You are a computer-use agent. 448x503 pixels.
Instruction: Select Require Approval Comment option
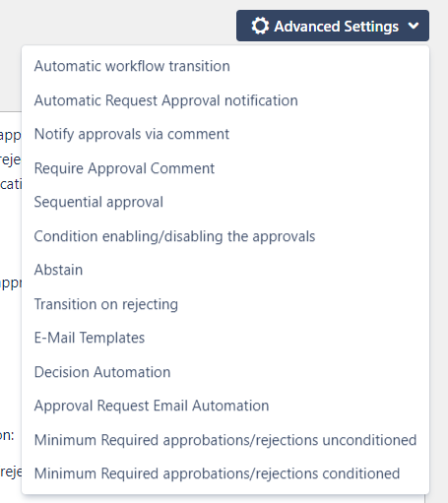point(225,168)
